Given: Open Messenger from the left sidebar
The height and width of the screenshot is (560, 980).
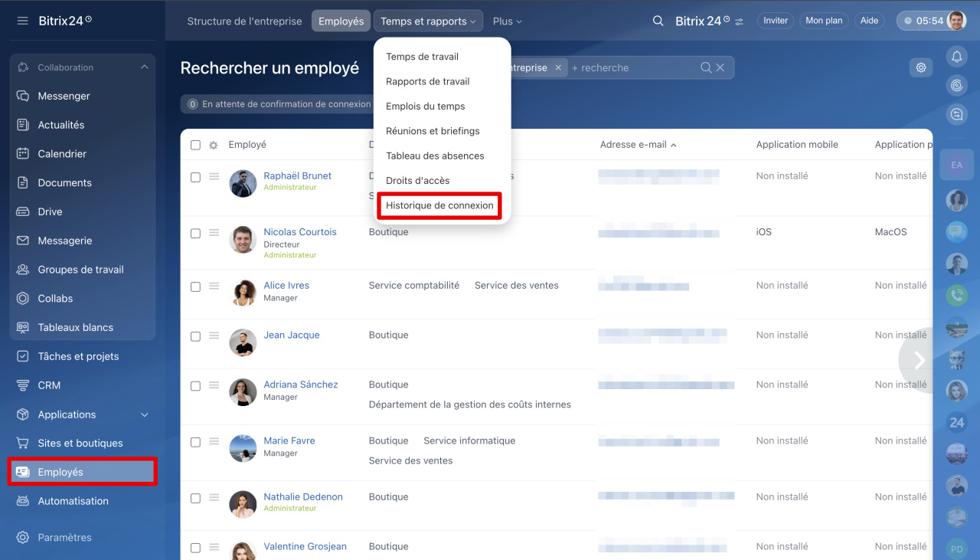Looking at the screenshot, I should pos(64,96).
